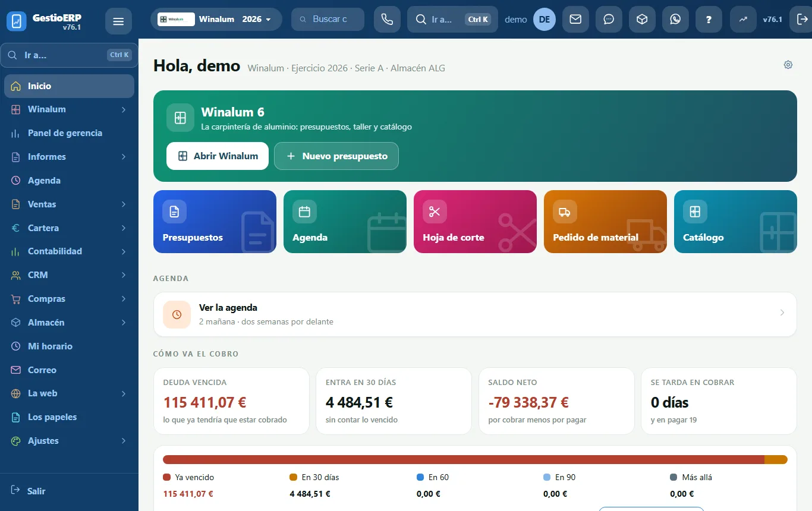The width and height of the screenshot is (812, 511).
Task: Open Panel de gerencia in sidebar
Action: pyautogui.click(x=69, y=133)
